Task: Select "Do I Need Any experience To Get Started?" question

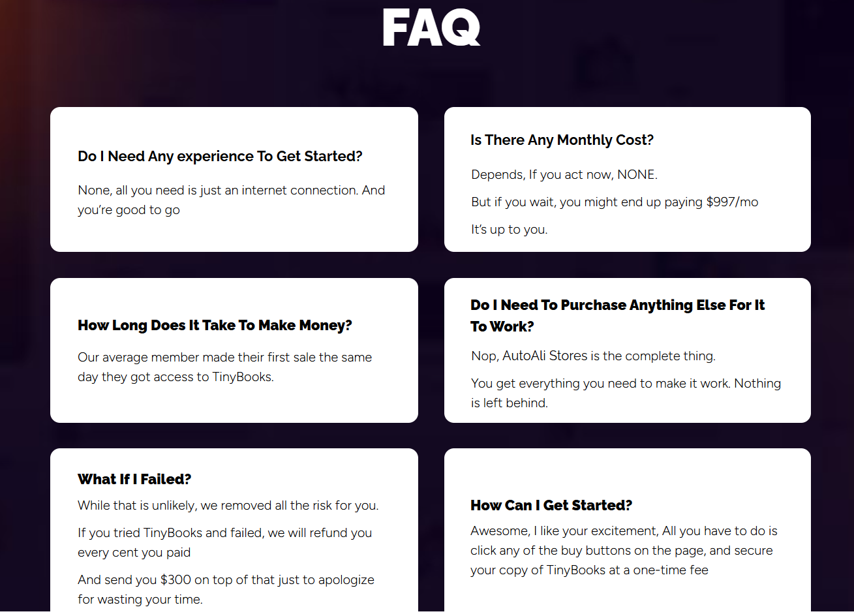Action: click(220, 157)
